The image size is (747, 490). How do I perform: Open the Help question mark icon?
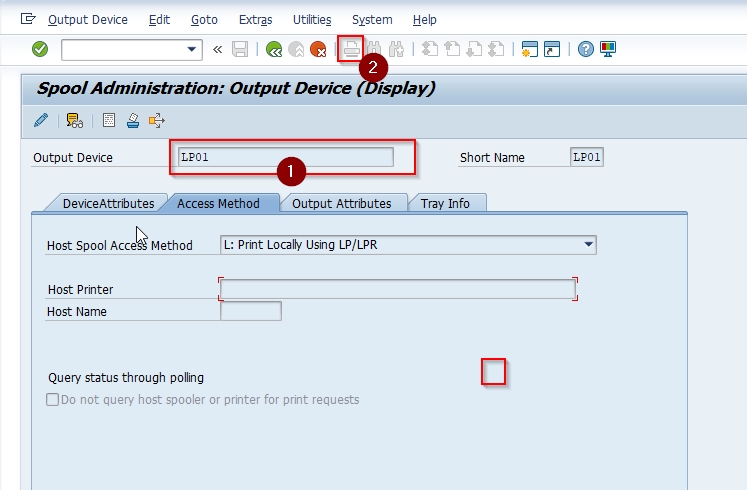(585, 49)
